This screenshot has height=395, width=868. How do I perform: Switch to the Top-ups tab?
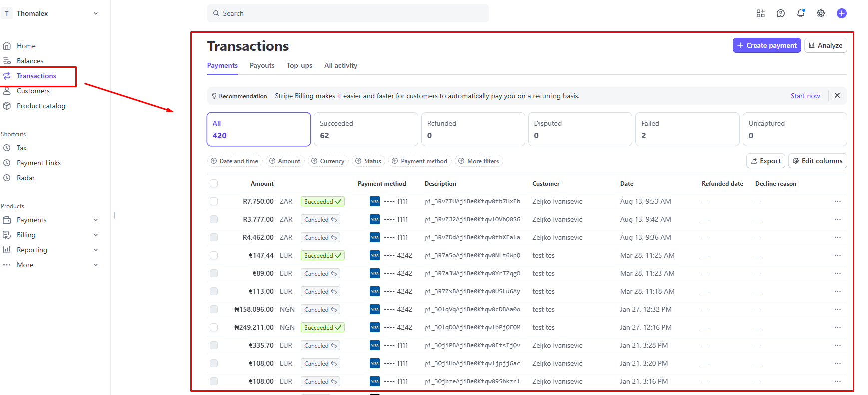[x=299, y=65]
